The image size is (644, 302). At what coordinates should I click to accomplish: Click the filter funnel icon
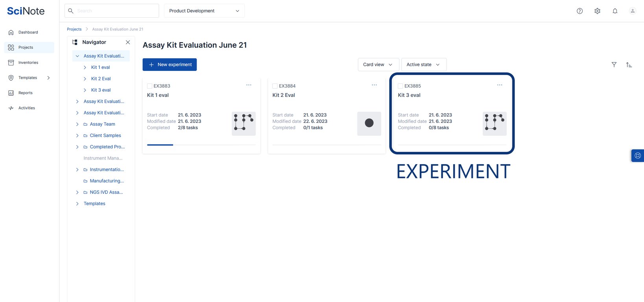614,65
